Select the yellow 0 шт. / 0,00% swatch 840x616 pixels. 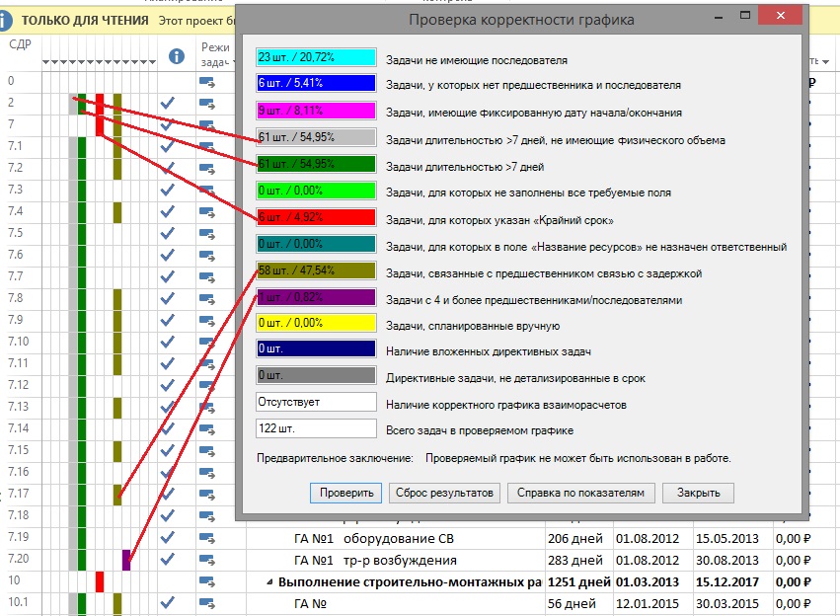pyautogui.click(x=316, y=323)
